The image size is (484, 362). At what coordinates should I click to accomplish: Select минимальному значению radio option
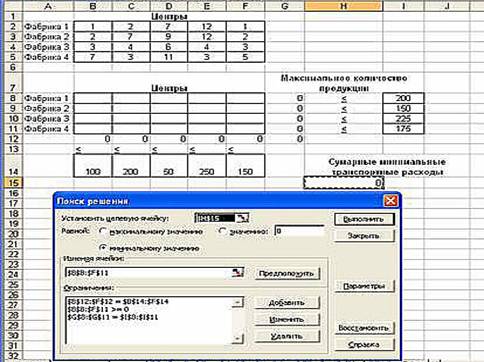103,248
